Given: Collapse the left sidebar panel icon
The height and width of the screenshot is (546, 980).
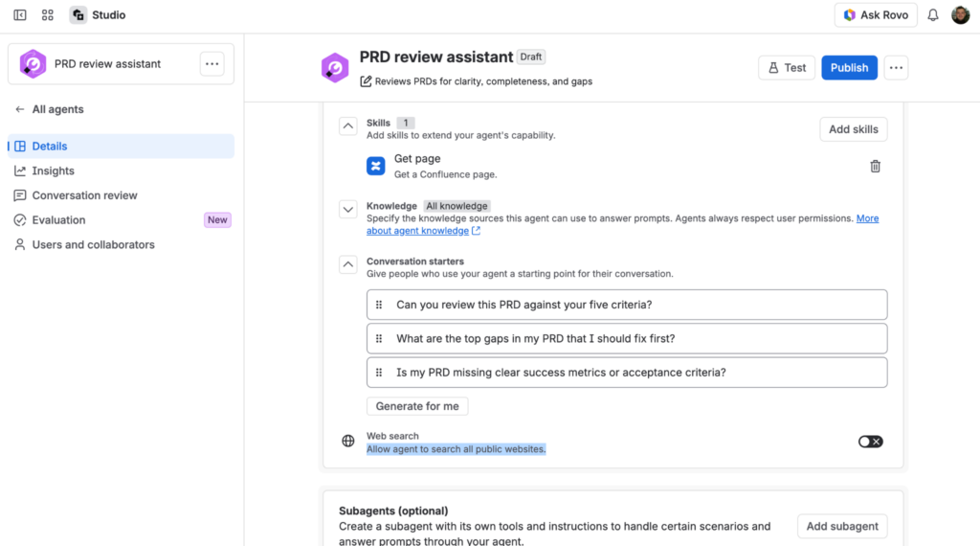Looking at the screenshot, I should [x=20, y=15].
